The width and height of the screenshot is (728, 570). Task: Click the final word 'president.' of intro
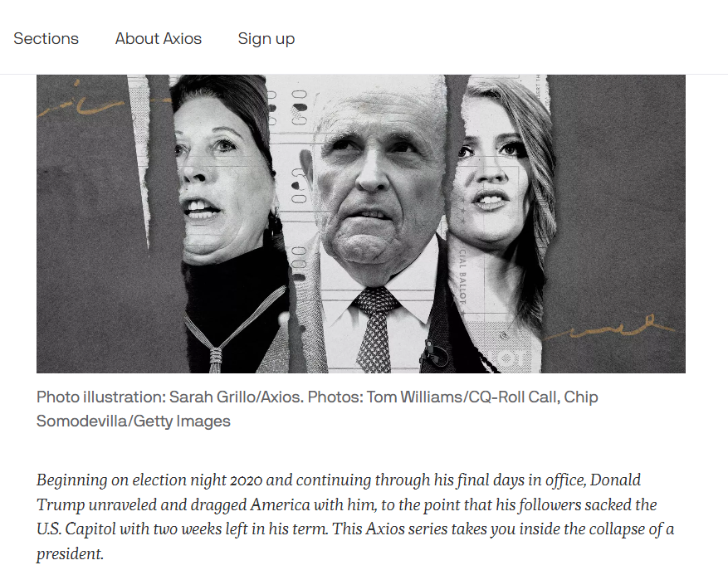[x=70, y=553]
